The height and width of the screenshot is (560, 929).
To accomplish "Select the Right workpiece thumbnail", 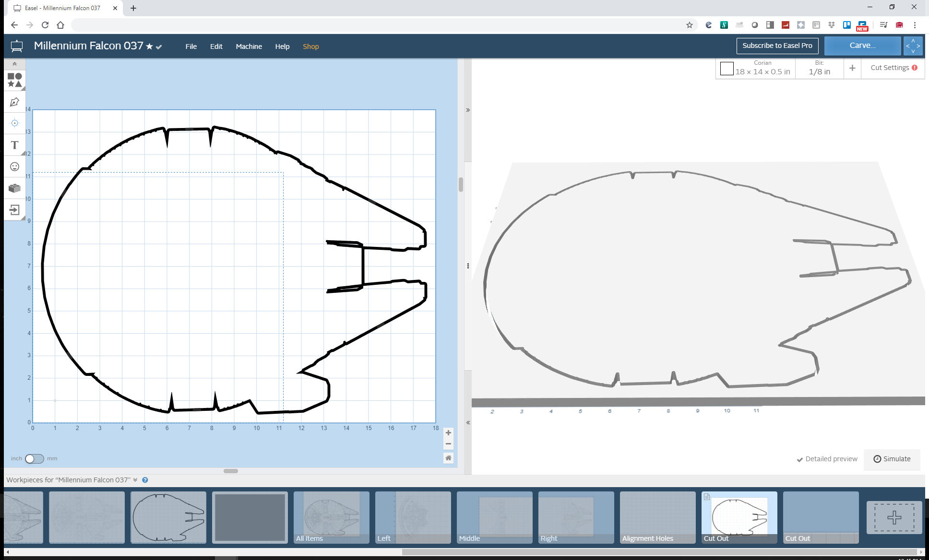I will pos(576,517).
